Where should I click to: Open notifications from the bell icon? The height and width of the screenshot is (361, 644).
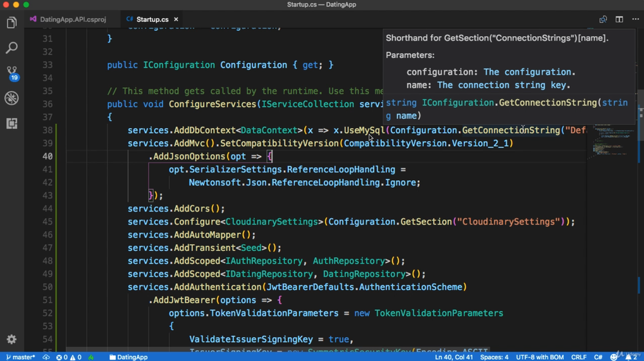(x=631, y=357)
